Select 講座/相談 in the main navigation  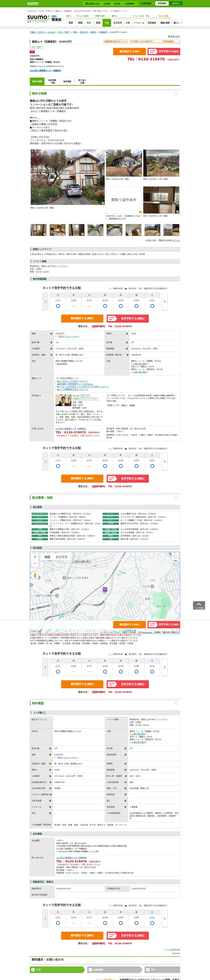point(165,23)
